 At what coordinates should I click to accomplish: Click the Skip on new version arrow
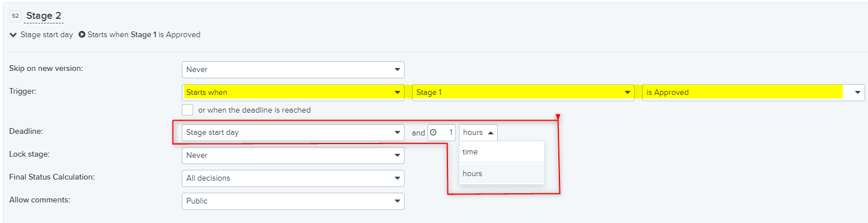397,70
